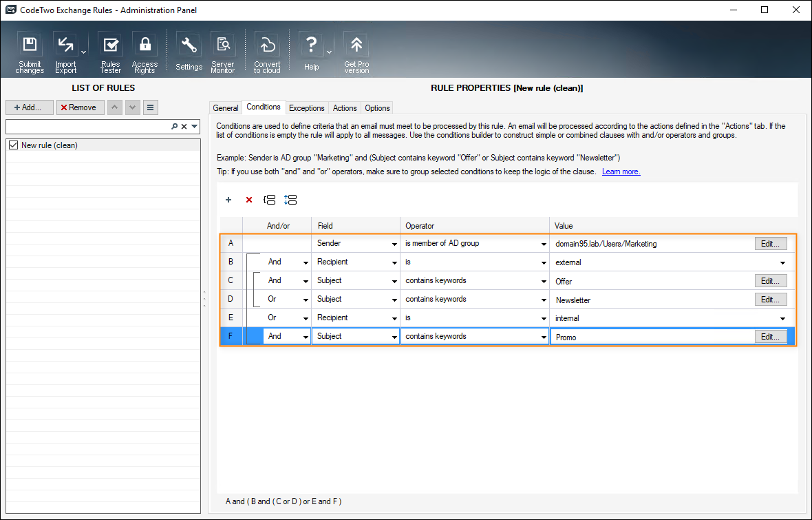The height and width of the screenshot is (520, 812).
Task: Select condition row C header
Action: (231, 280)
